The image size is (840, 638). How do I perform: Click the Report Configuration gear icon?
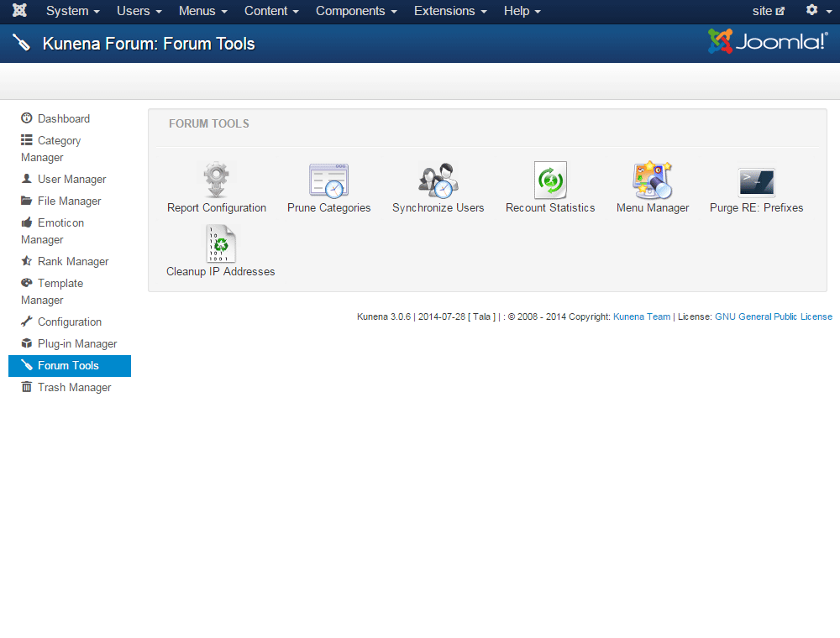[x=217, y=180]
